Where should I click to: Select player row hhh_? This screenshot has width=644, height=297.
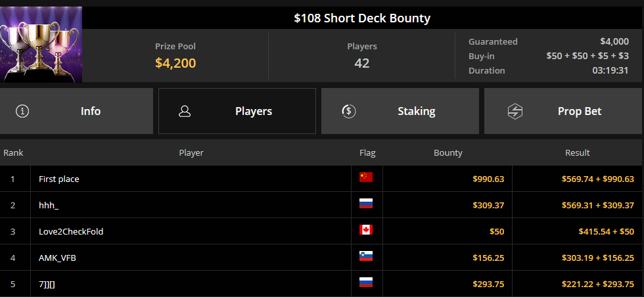(x=322, y=205)
